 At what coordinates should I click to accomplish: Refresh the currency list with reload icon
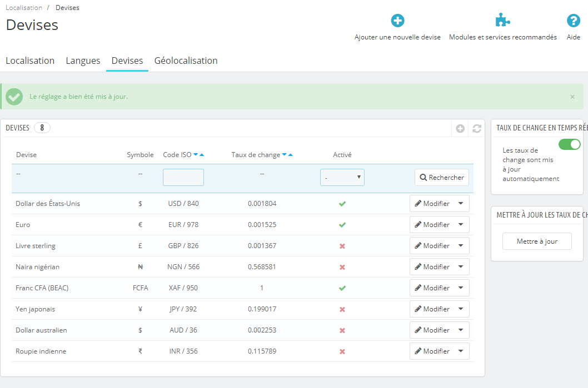[x=477, y=128]
